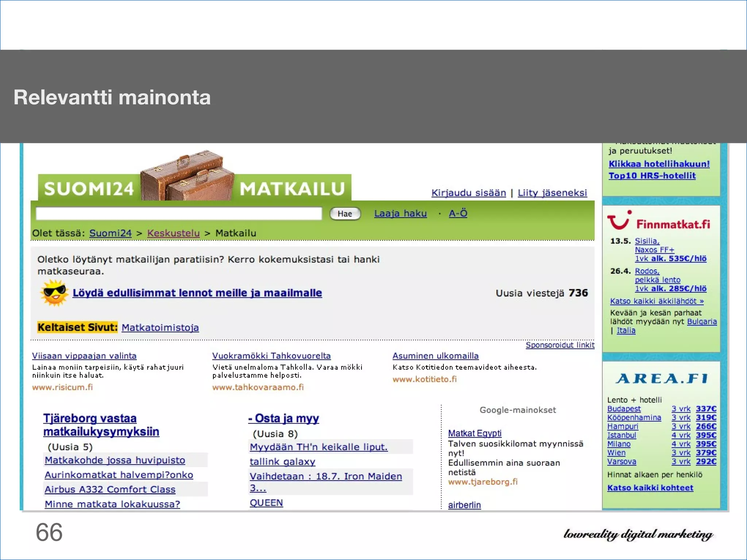Viewport: 747px width, 560px height.
Task: Open the Vuokramökki Tahkovuorelta ad
Action: [271, 356]
